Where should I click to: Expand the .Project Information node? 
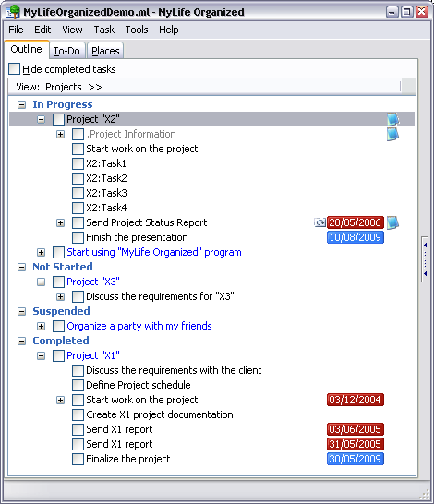pos(60,135)
